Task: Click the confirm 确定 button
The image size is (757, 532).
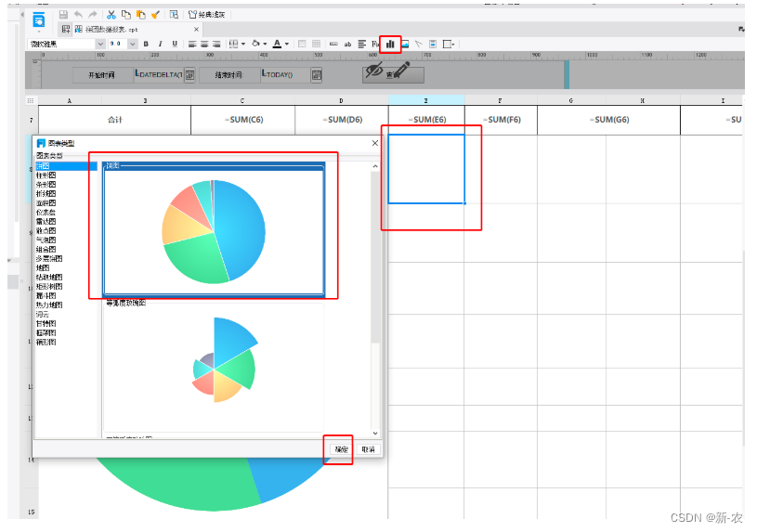Action: pos(341,449)
